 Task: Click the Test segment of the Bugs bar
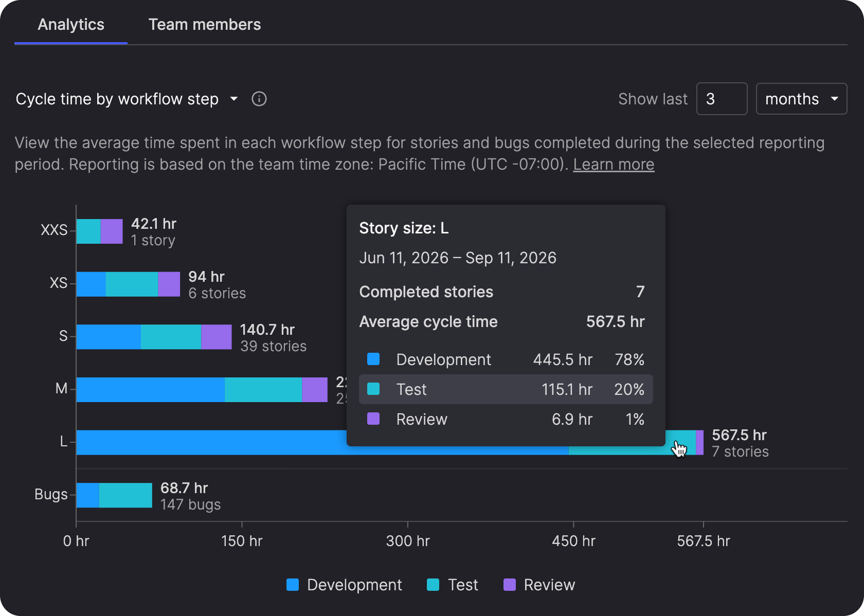125,495
